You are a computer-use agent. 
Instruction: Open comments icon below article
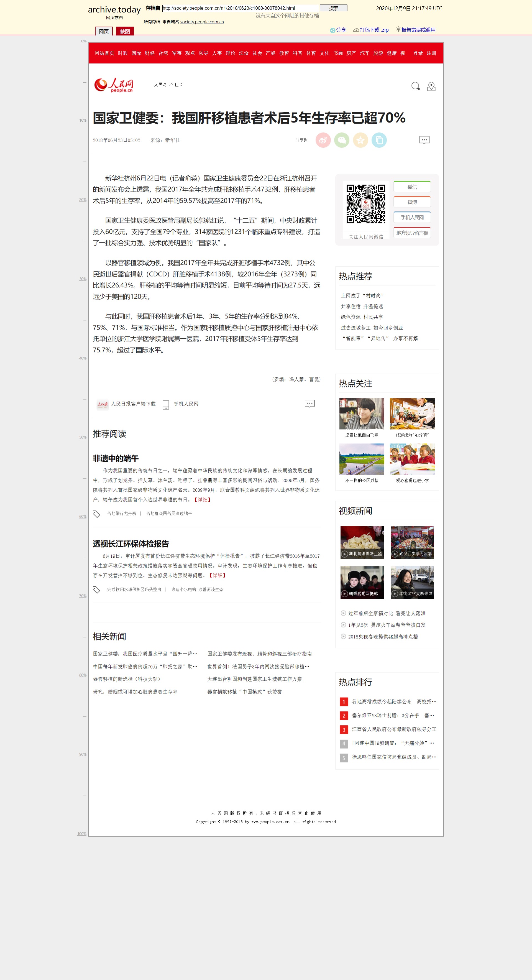point(310,404)
